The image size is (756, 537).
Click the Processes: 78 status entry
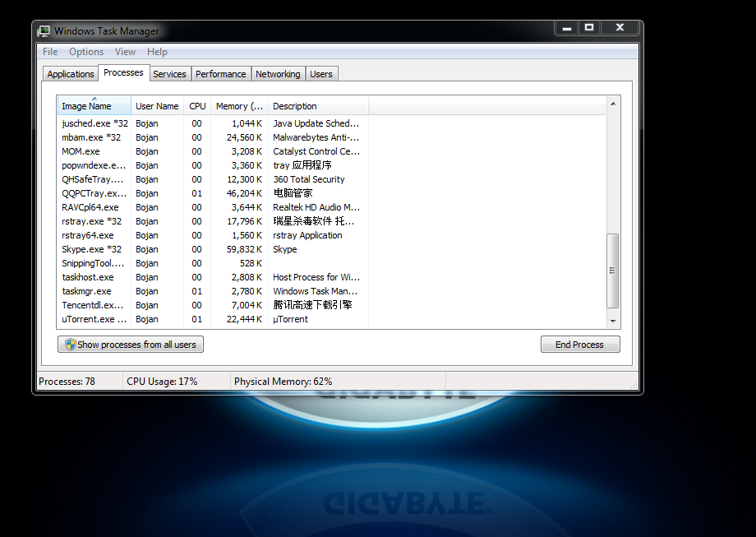67,382
